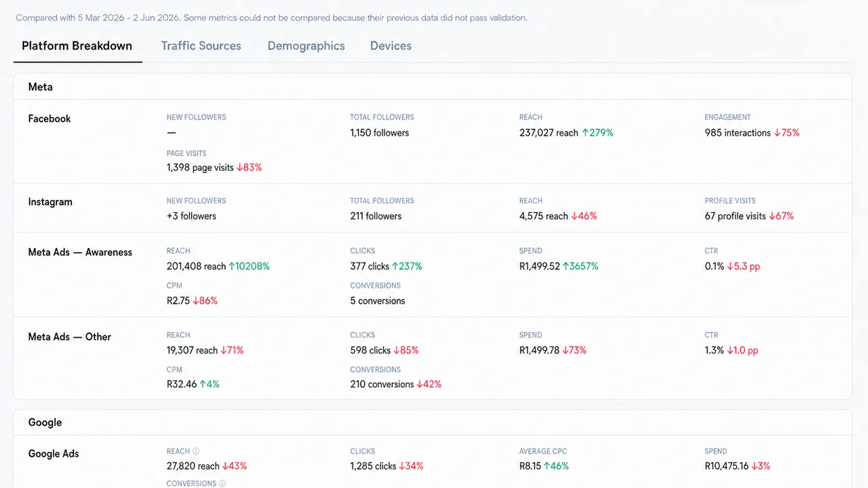Select Instagram's 211 followers total
The width and height of the screenshot is (868, 488).
click(x=376, y=216)
